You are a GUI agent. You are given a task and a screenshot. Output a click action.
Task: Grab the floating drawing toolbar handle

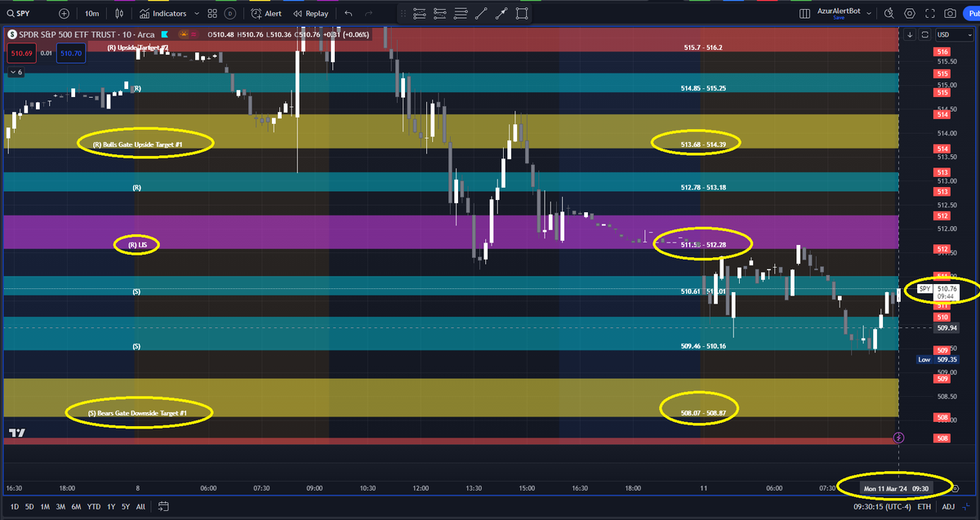(403, 13)
